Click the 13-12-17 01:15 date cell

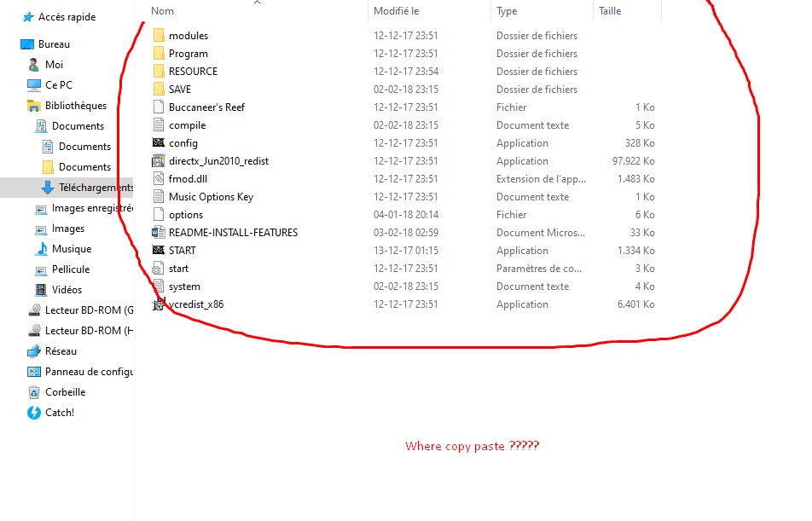coord(406,250)
